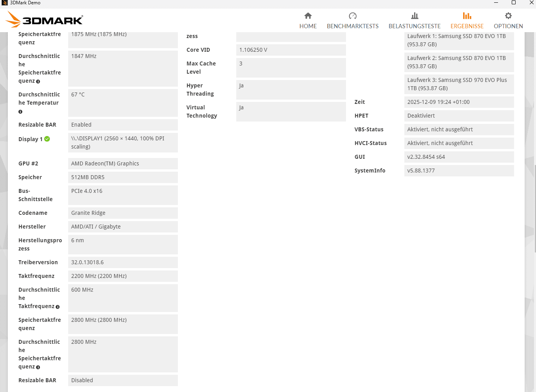
Task: Click the vertical scrollbar thumb
Action: tap(535, 209)
